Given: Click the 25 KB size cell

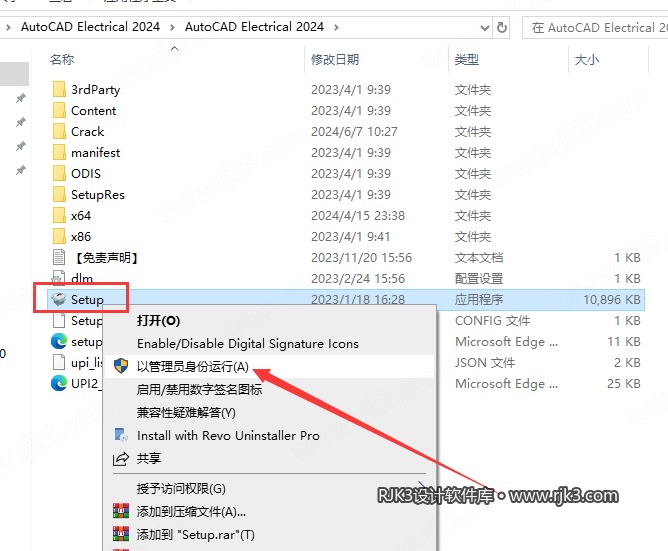Looking at the screenshot, I should pos(624,384).
